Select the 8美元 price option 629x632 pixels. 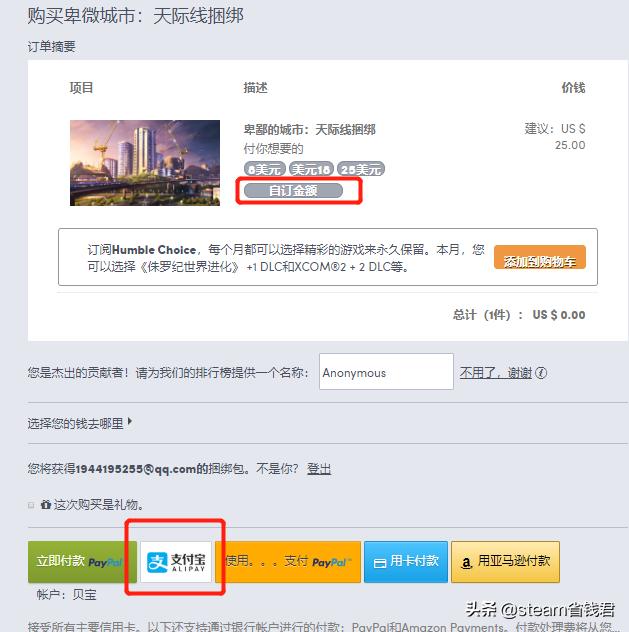[x=264, y=169]
